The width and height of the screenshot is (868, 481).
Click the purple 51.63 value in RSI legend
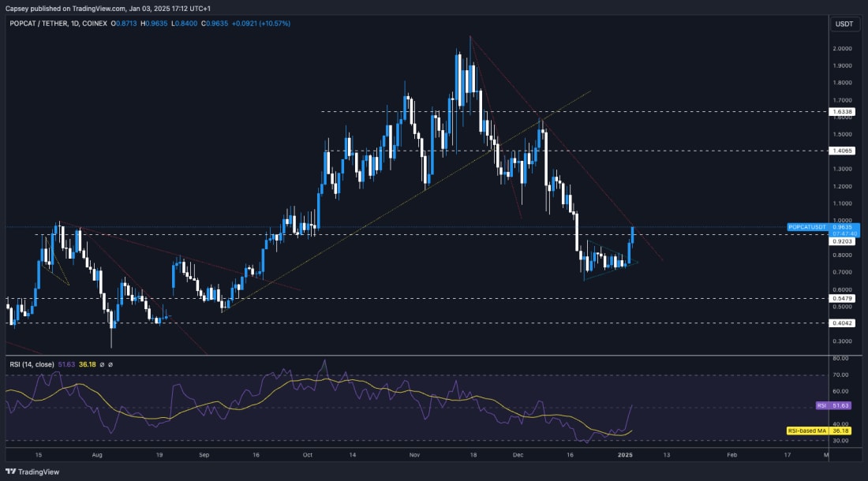point(66,364)
